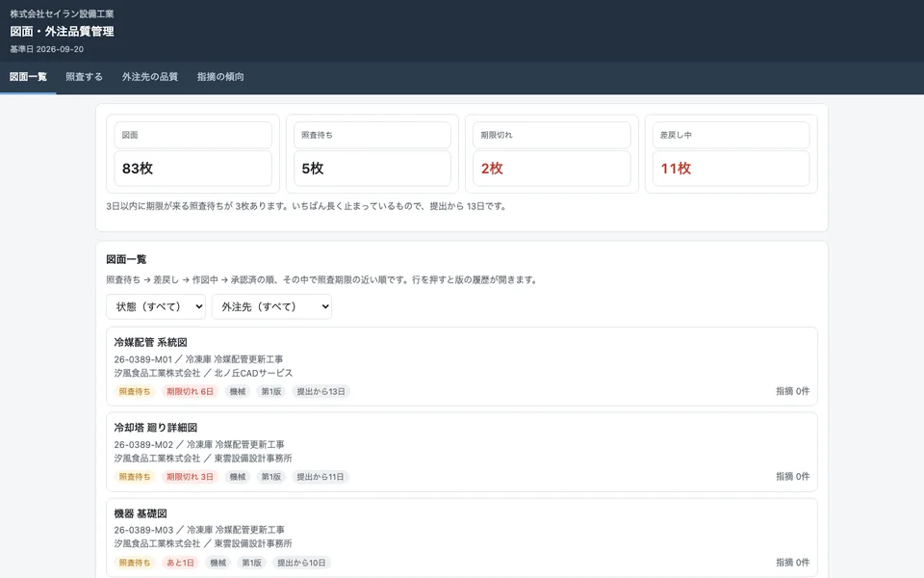Click 第1版 tag in 機器 基礎図 row
Image resolution: width=924 pixels, height=578 pixels.
(251, 563)
